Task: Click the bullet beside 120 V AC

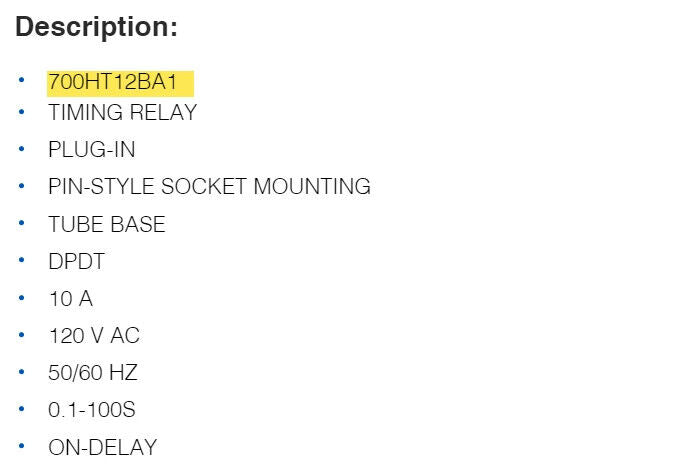Action: point(21,335)
